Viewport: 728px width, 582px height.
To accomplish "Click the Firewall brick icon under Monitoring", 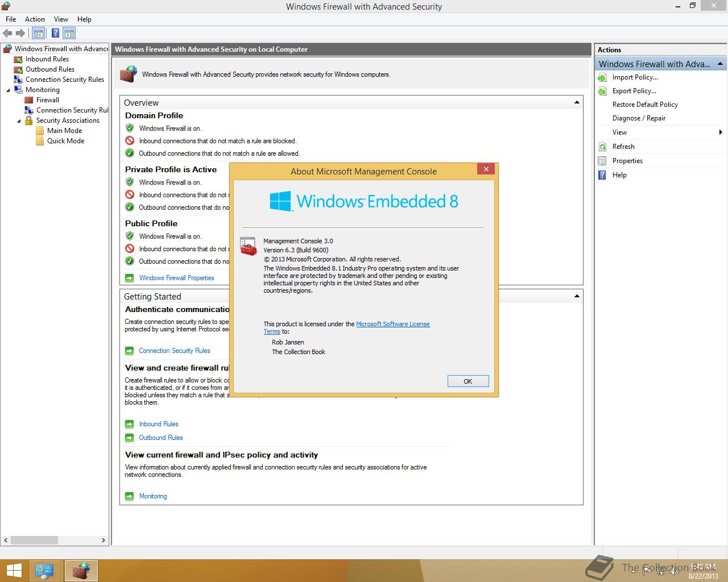I will point(29,100).
